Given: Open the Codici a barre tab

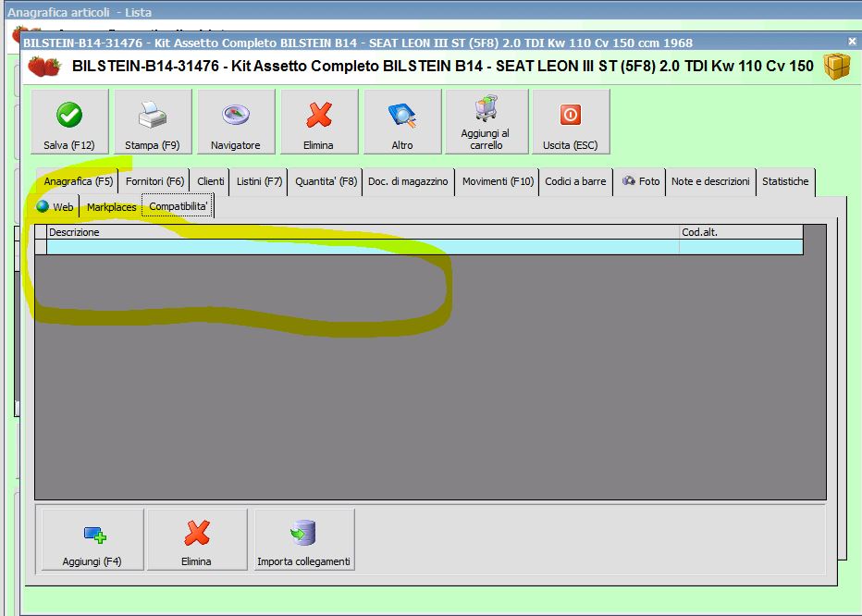Looking at the screenshot, I should click(575, 181).
